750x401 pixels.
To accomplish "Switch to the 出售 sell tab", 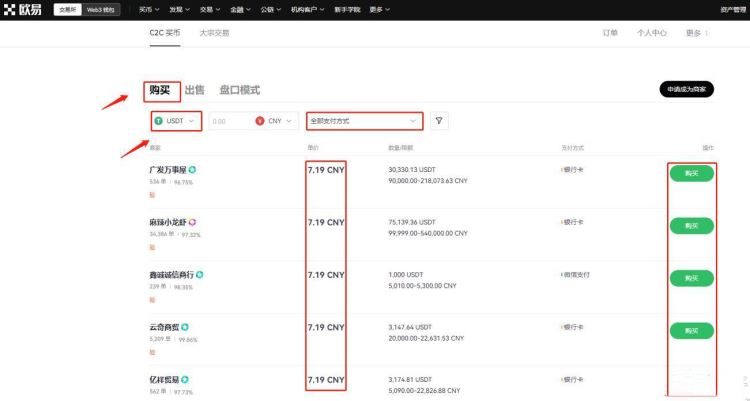I will [x=194, y=90].
